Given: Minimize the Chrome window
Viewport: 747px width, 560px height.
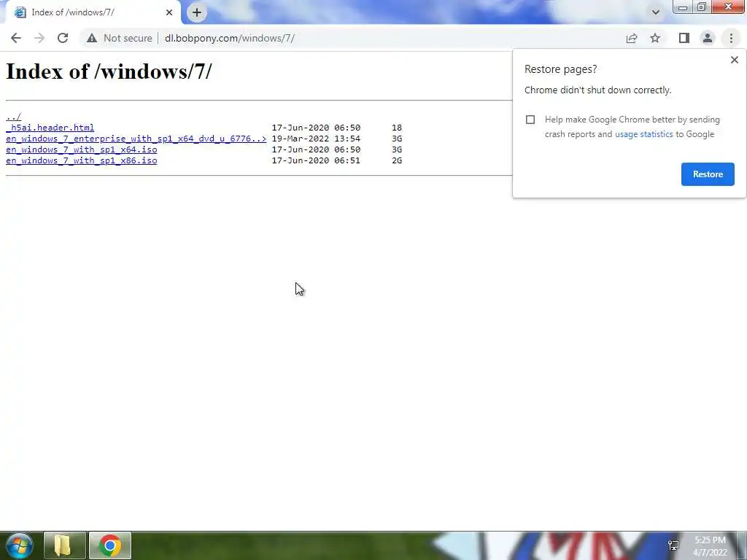Looking at the screenshot, I should [x=682, y=7].
